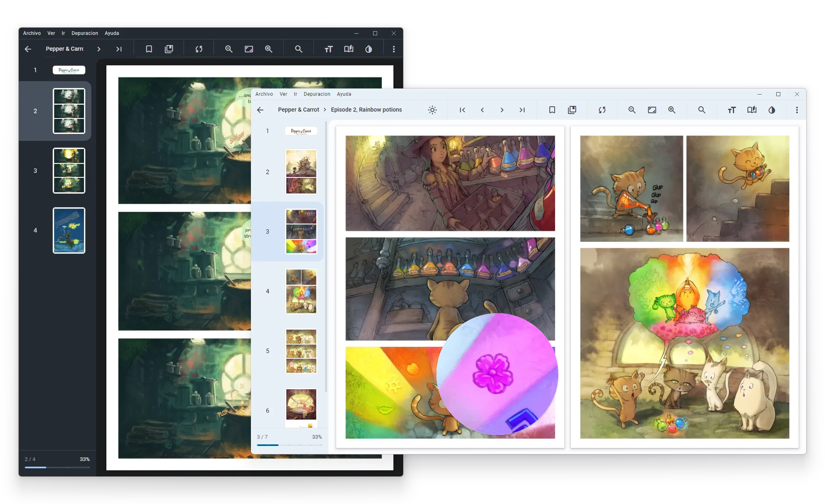Add a bookmark on the current page
This screenshot has height=504, width=825.
click(552, 110)
